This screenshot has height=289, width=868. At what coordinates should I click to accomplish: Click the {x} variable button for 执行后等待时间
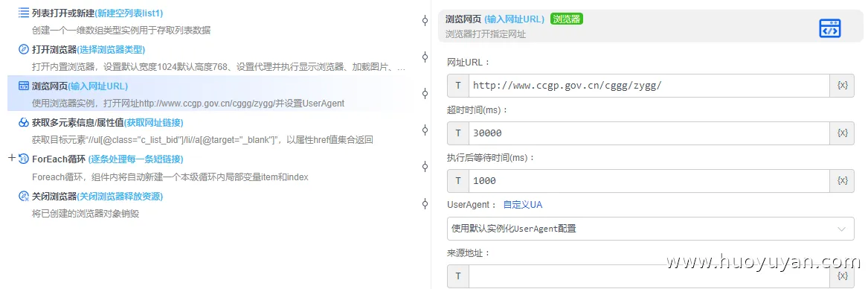click(x=843, y=181)
